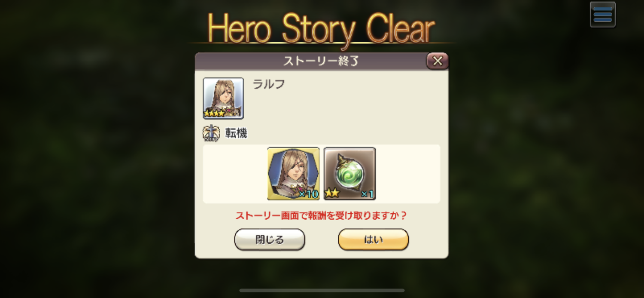Select the ラルフ shard reward icon
Viewport: 644px width, 298px height.
pos(293,174)
